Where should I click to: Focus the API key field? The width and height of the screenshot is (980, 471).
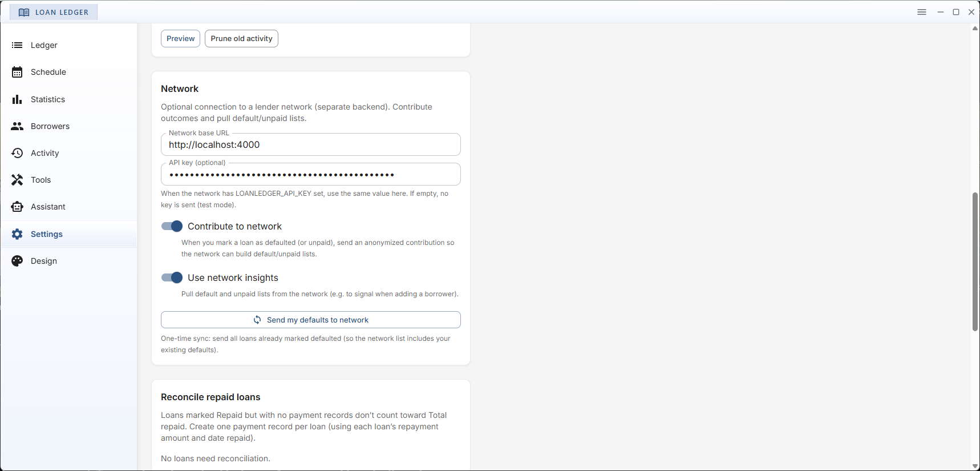[x=311, y=174]
